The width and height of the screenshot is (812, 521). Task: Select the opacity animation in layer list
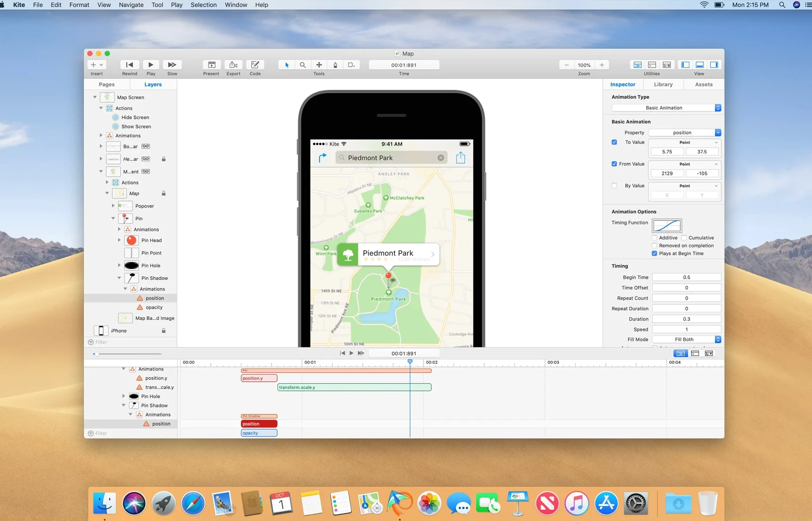point(154,307)
